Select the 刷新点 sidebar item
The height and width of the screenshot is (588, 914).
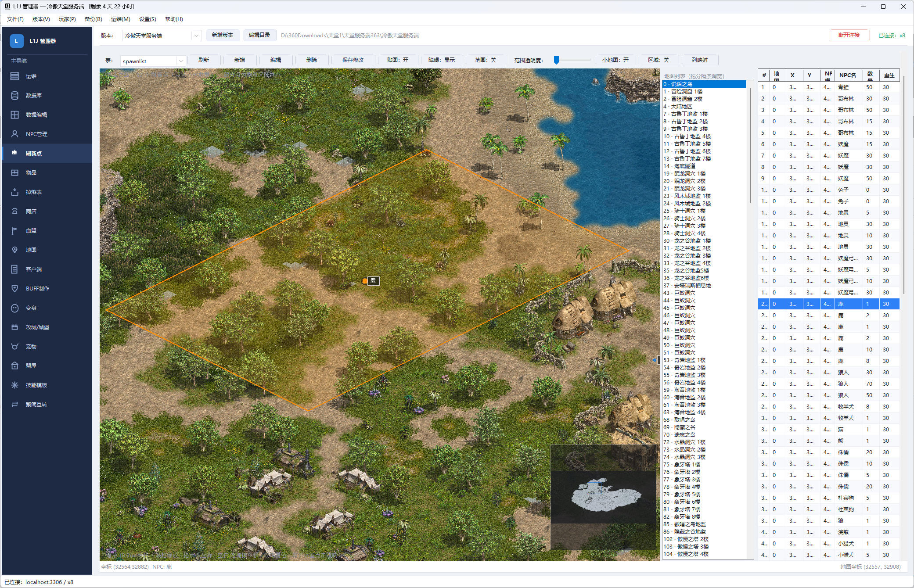47,154
